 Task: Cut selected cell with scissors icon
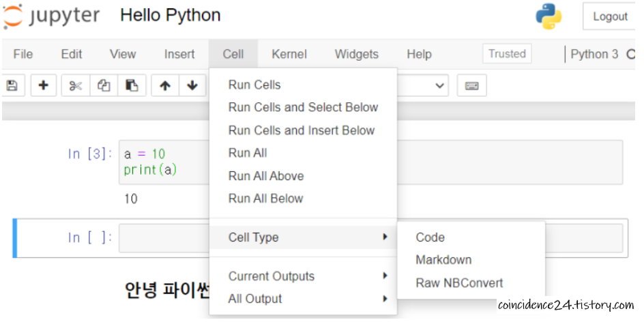tap(76, 85)
